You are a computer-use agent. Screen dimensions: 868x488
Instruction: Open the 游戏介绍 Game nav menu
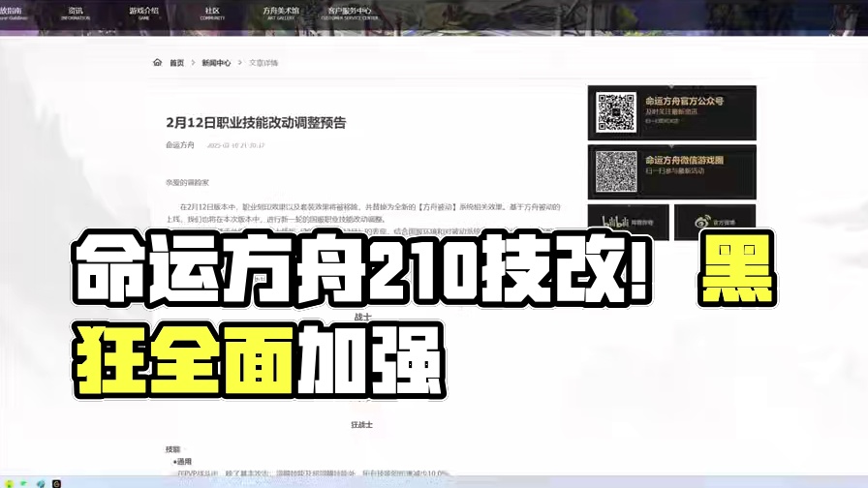144,14
